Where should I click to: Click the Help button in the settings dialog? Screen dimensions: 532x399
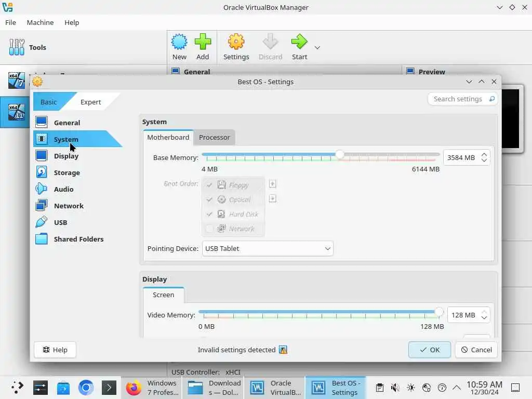click(x=55, y=350)
